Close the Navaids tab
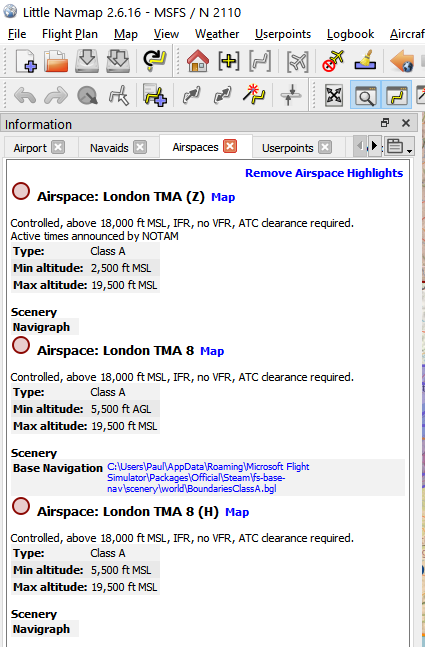The width and height of the screenshot is (425, 647). click(x=140, y=147)
